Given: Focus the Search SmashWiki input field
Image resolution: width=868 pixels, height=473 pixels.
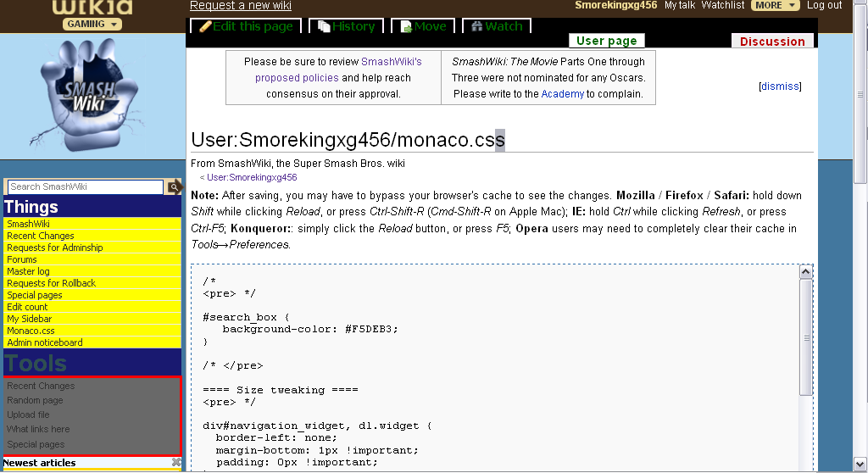Looking at the screenshot, I should click(x=86, y=187).
